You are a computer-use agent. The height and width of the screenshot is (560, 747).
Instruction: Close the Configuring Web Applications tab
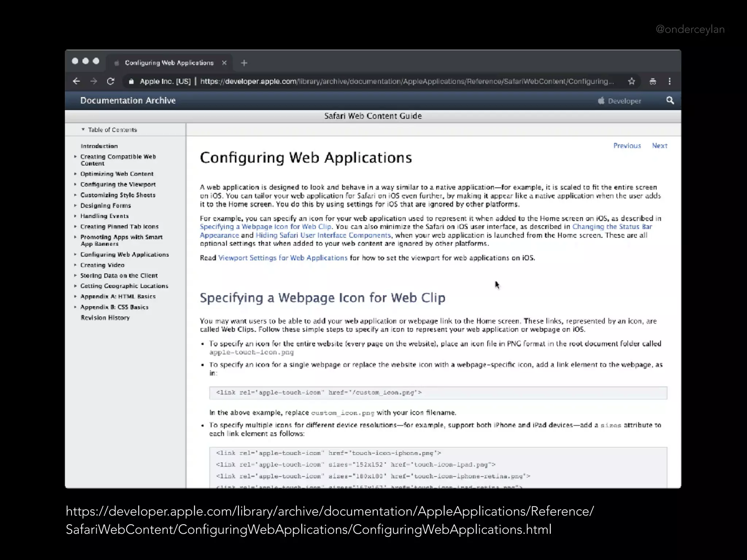pos(224,63)
